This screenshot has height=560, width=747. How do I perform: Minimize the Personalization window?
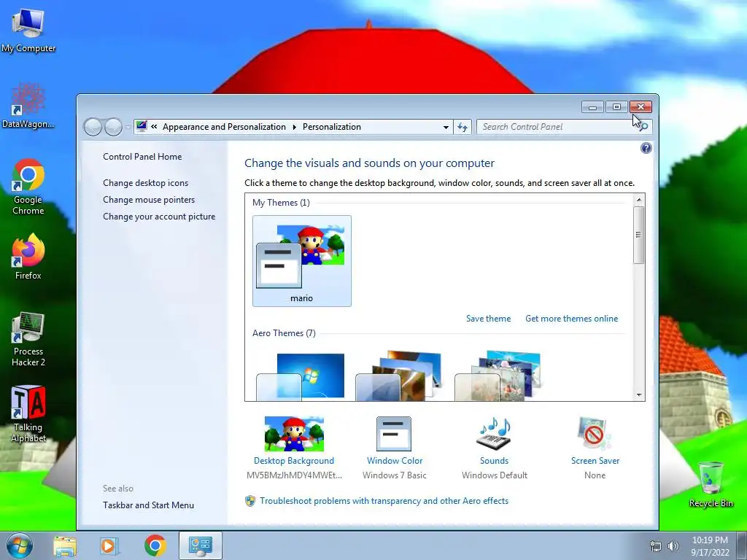click(x=592, y=106)
